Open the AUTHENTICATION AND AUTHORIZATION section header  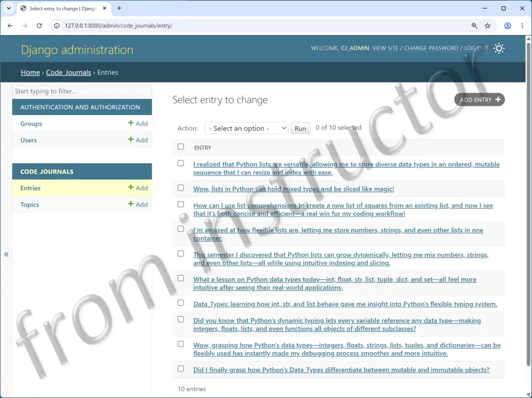coord(80,107)
